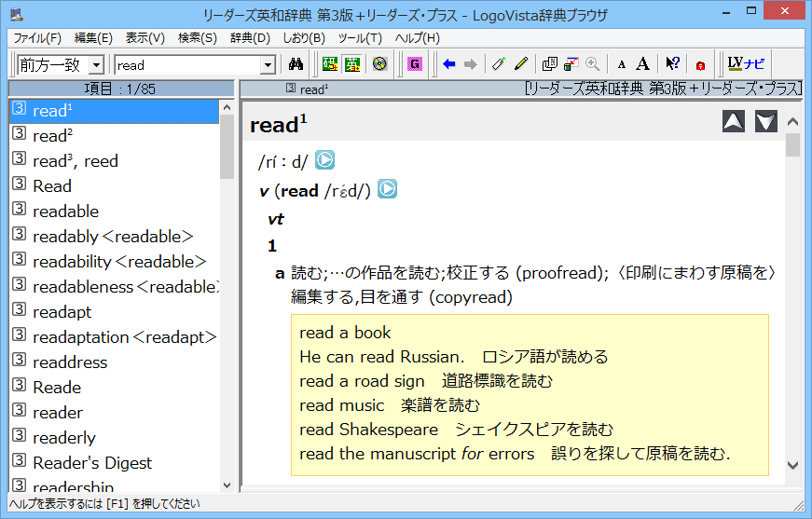This screenshot has width=812, height=519.
Task: Click the search input field containing "read"
Action: (186, 65)
